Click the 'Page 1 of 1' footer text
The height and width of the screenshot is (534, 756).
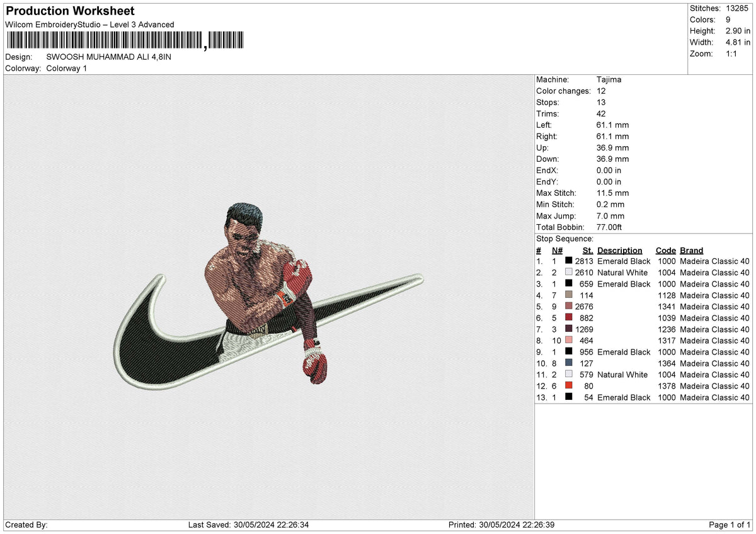point(730,525)
